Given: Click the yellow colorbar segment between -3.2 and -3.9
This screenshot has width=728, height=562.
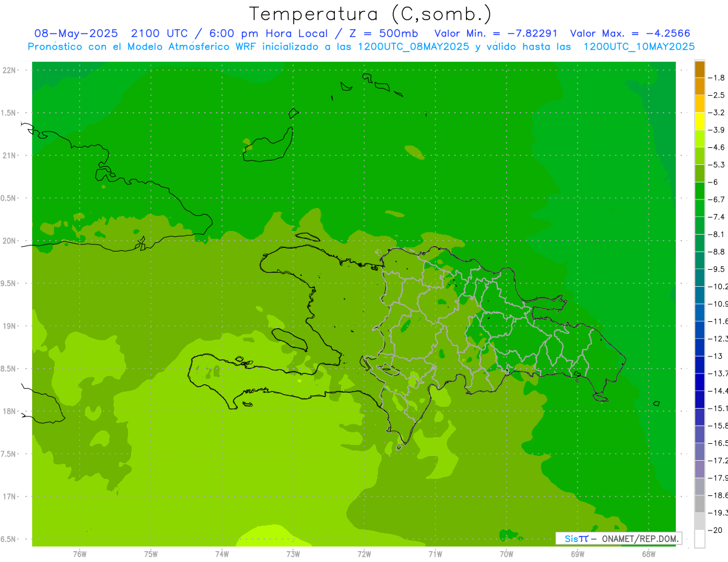Looking at the screenshot, I should [x=699, y=121].
